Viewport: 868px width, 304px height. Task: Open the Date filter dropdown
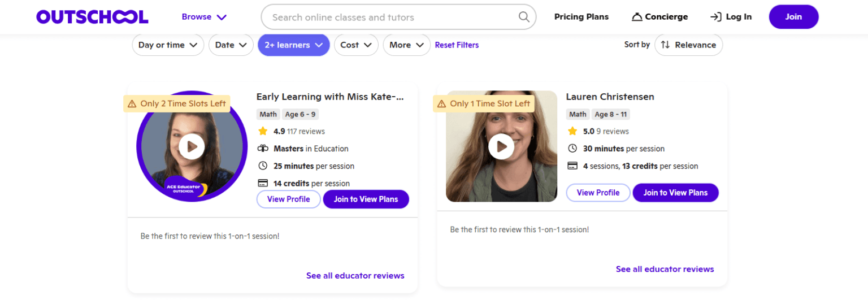point(231,45)
